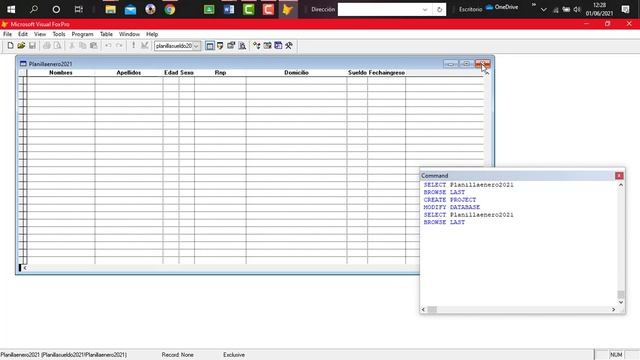Screen dimensions: 640x360
Task: Click the Task Pane toolbar icon
Action: 278,46
